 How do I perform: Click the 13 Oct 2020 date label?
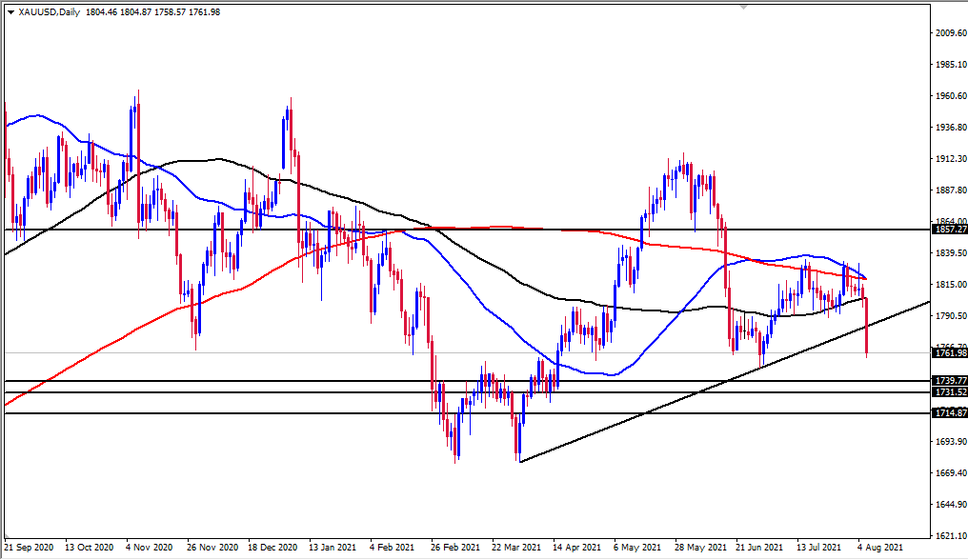coord(90,547)
